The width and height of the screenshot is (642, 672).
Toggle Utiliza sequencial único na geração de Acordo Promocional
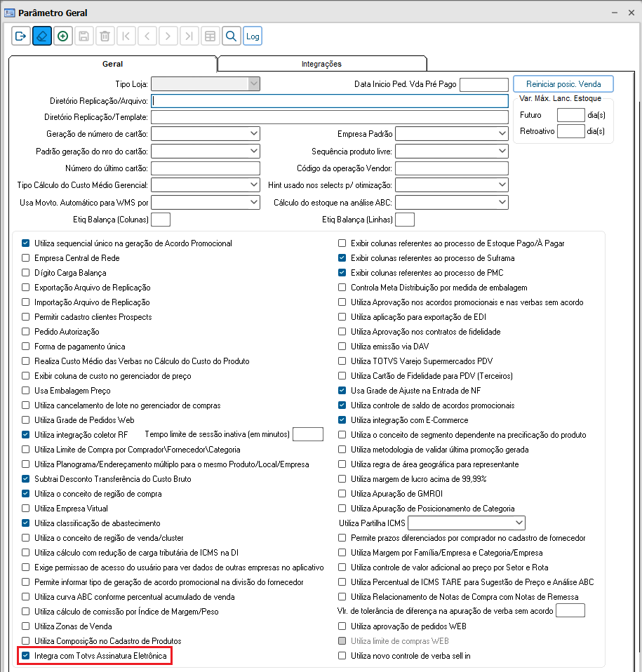point(26,243)
